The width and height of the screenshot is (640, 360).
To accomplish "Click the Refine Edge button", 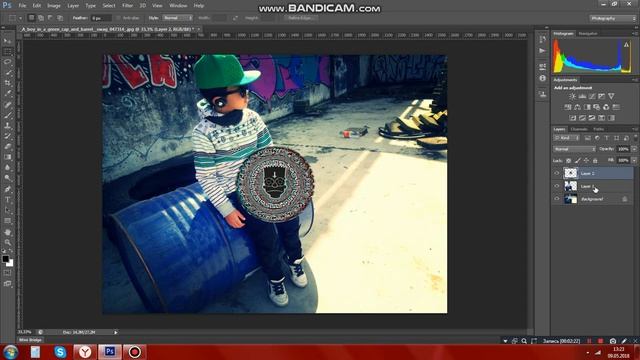I will [300, 18].
